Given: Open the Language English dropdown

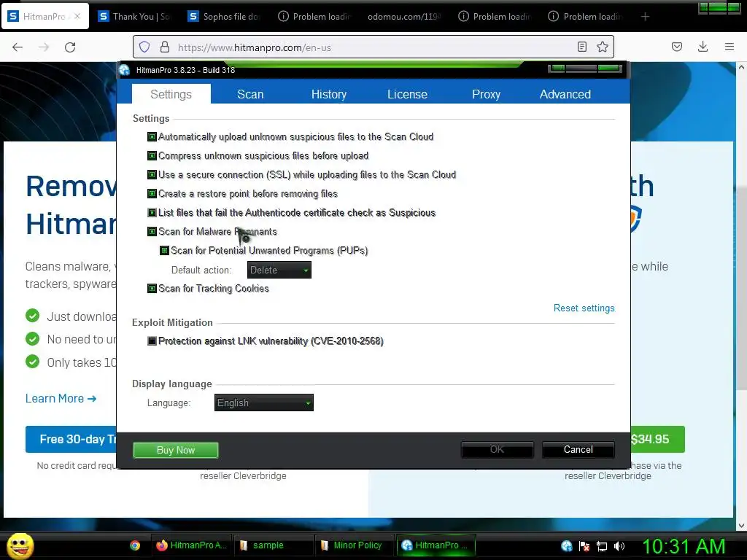Looking at the screenshot, I should click(264, 402).
